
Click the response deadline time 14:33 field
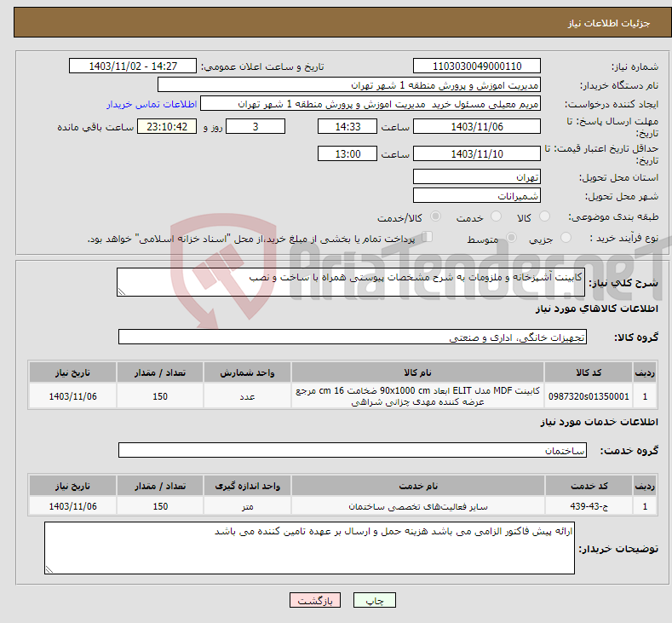[x=347, y=126]
